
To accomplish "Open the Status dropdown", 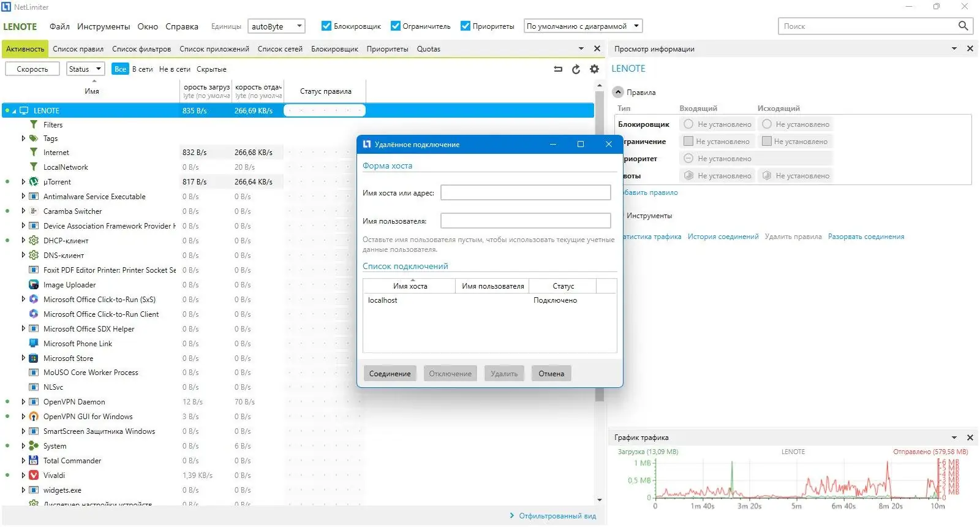I will (x=85, y=69).
